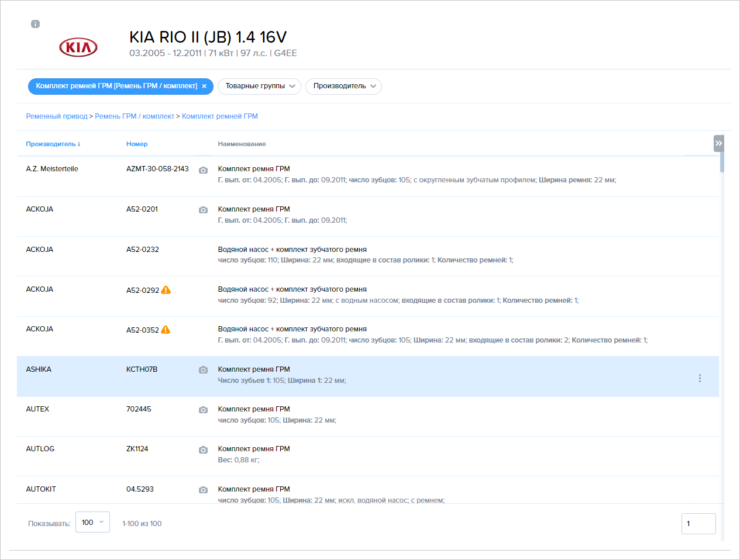Click Число зубьев 1: 105 description
The width and height of the screenshot is (740, 560).
coord(282,381)
